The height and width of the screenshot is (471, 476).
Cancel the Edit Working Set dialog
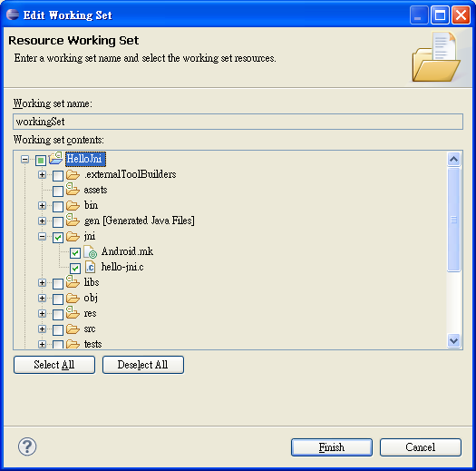pyautogui.click(x=421, y=447)
